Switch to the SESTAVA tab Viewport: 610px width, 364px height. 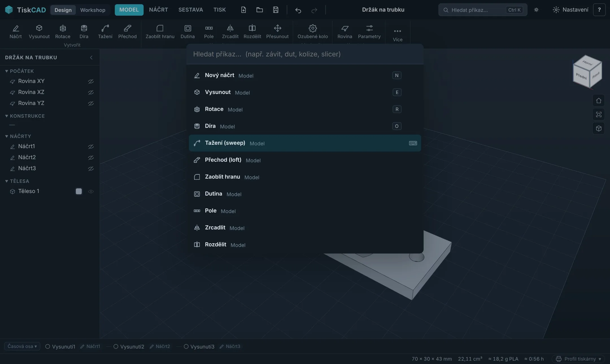[x=191, y=10]
